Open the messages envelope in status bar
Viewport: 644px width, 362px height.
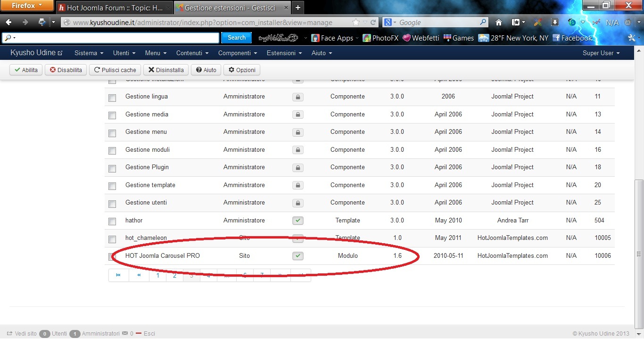(x=124, y=333)
